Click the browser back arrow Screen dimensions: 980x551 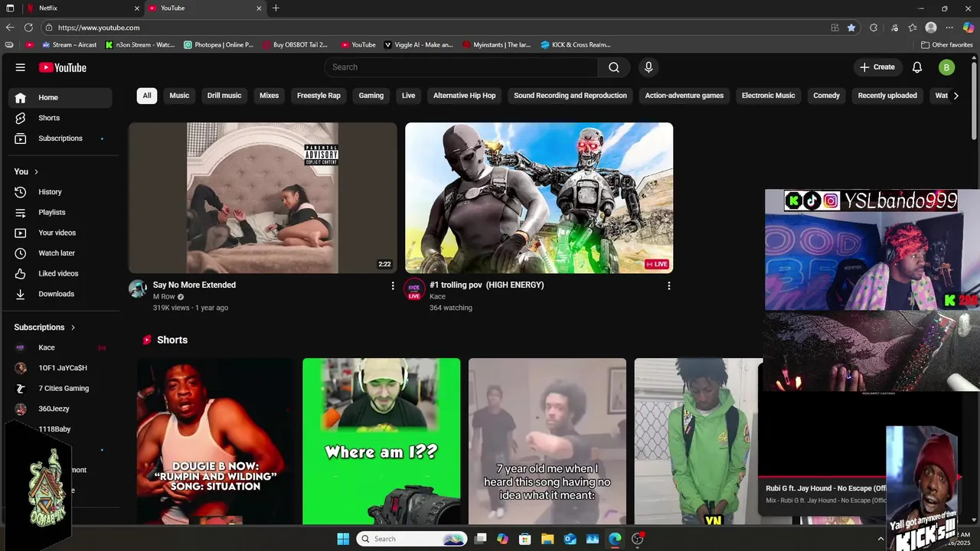[10, 28]
